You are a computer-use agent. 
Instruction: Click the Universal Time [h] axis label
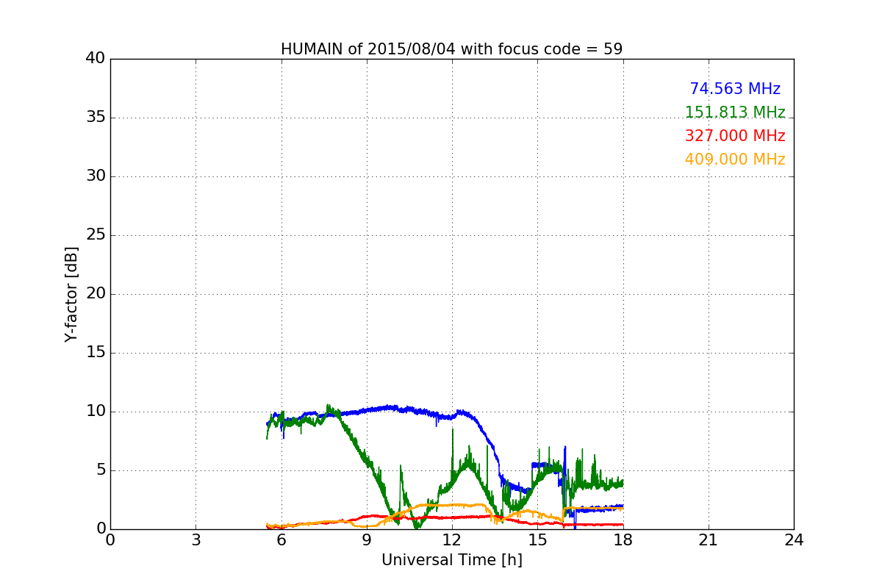click(451, 560)
